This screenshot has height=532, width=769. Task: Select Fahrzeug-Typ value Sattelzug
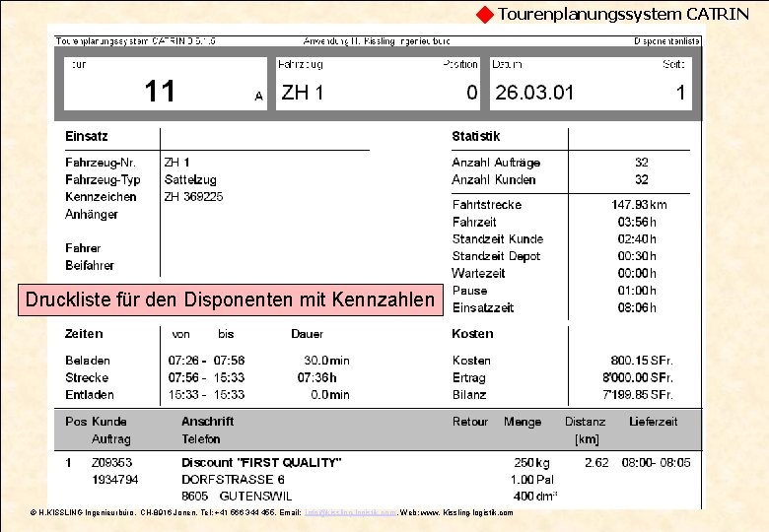[x=190, y=179]
